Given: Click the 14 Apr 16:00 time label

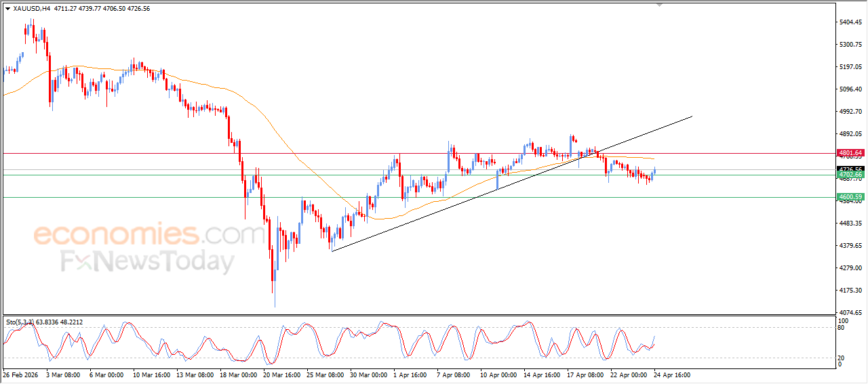Looking at the screenshot, I should click(x=542, y=374).
